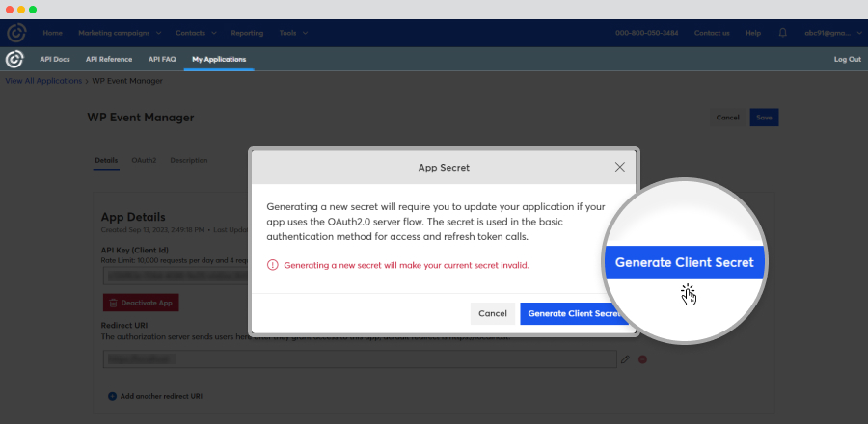Remove the redirect URI with red minus icon
868x424 pixels.
(642, 359)
